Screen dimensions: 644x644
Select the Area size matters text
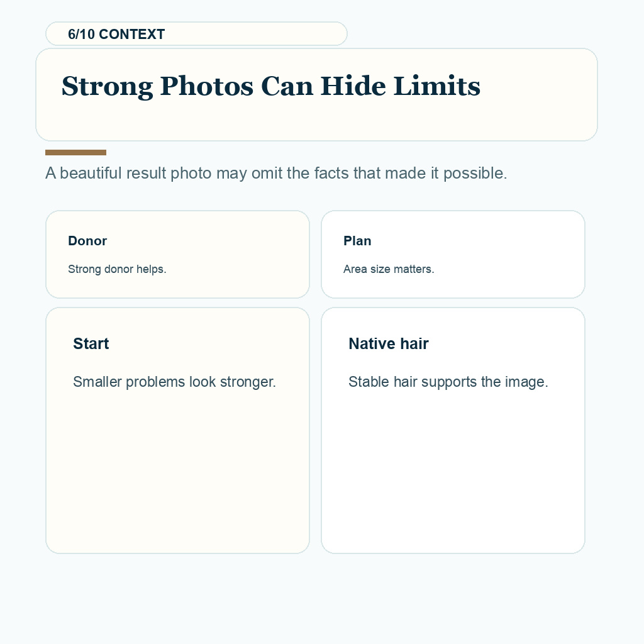coord(389,269)
